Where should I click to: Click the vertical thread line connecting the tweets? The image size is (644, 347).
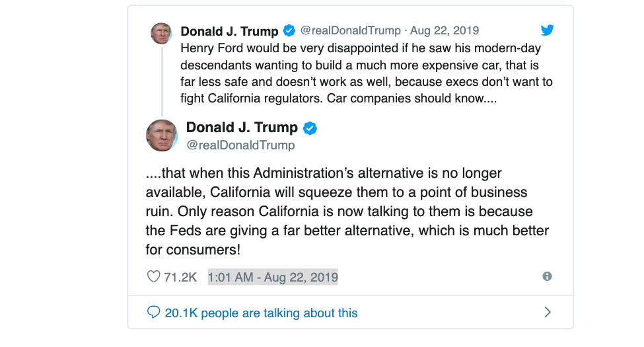[161, 79]
